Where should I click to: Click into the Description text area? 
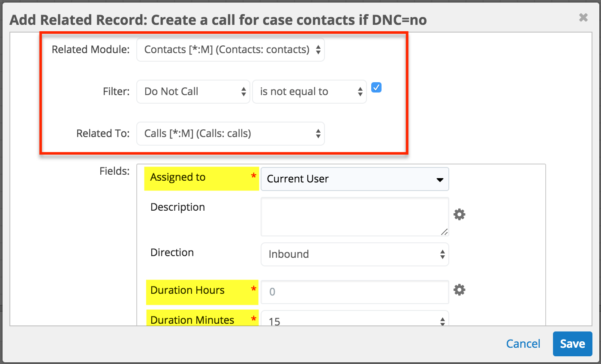point(352,216)
